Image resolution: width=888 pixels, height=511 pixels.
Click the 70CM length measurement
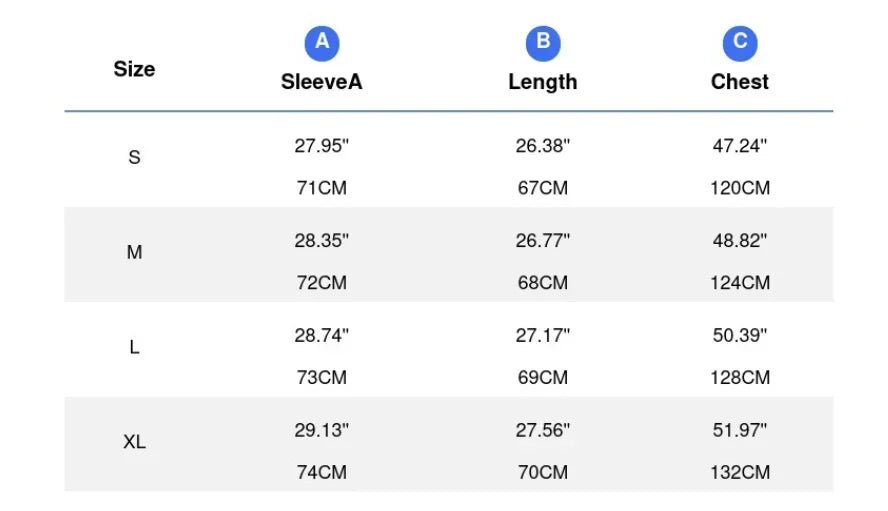pyautogui.click(x=543, y=472)
